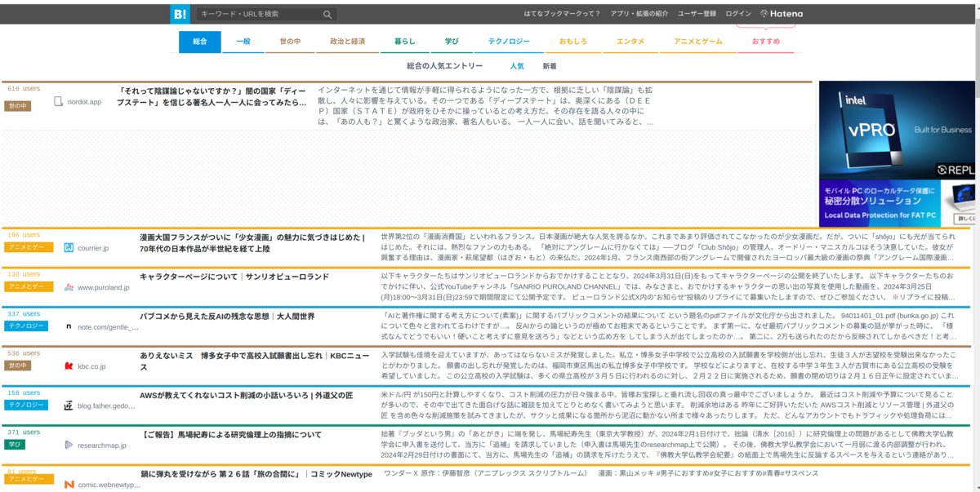Select the アニメとゲーム category tab
Image resolution: width=980 pixels, height=492 pixels.
click(698, 42)
